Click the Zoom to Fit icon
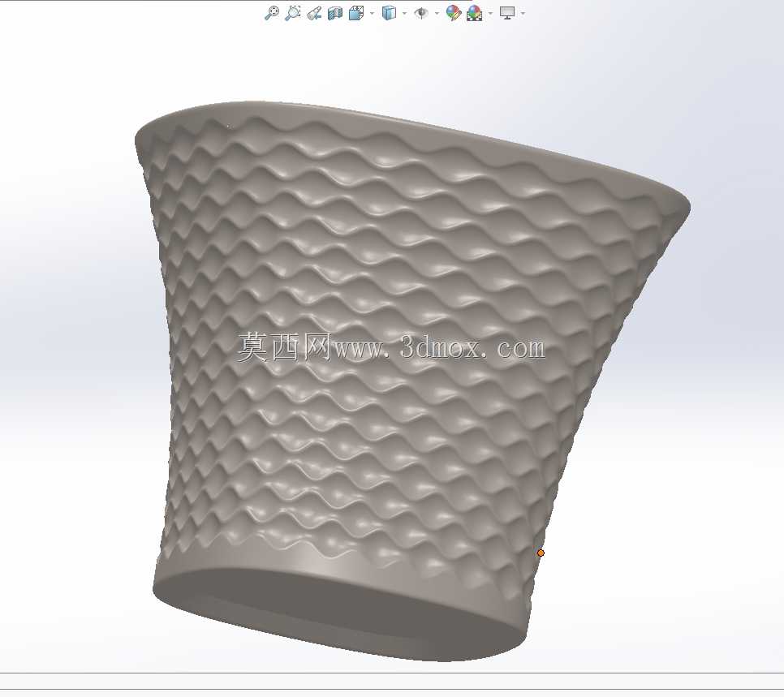 pos(272,13)
